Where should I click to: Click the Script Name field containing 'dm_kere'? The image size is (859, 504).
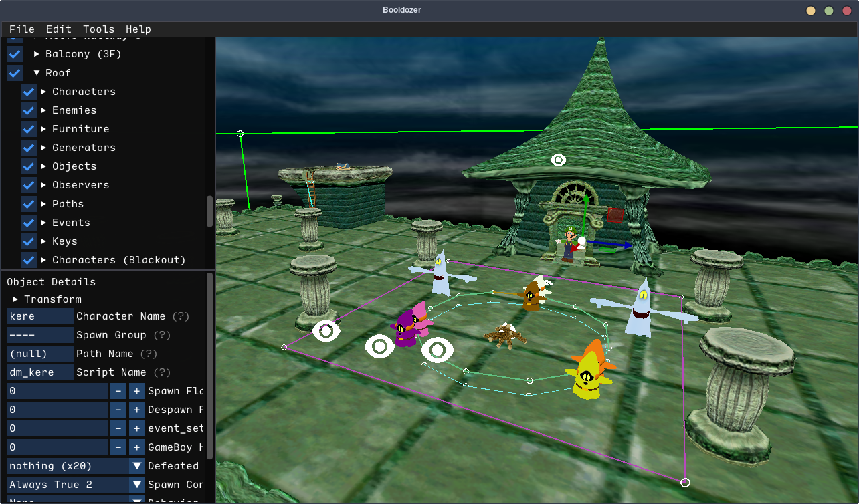[40, 372]
